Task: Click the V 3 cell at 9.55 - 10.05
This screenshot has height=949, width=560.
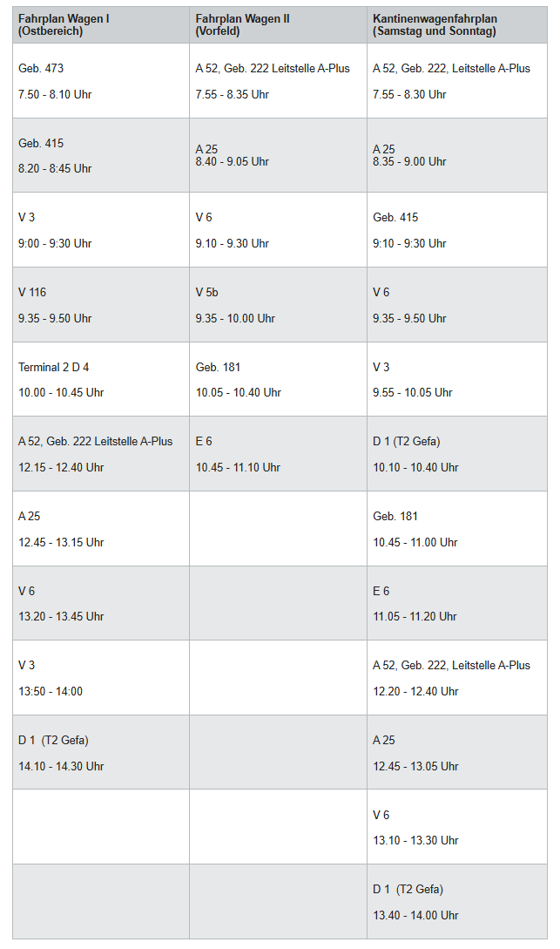Action: (457, 379)
